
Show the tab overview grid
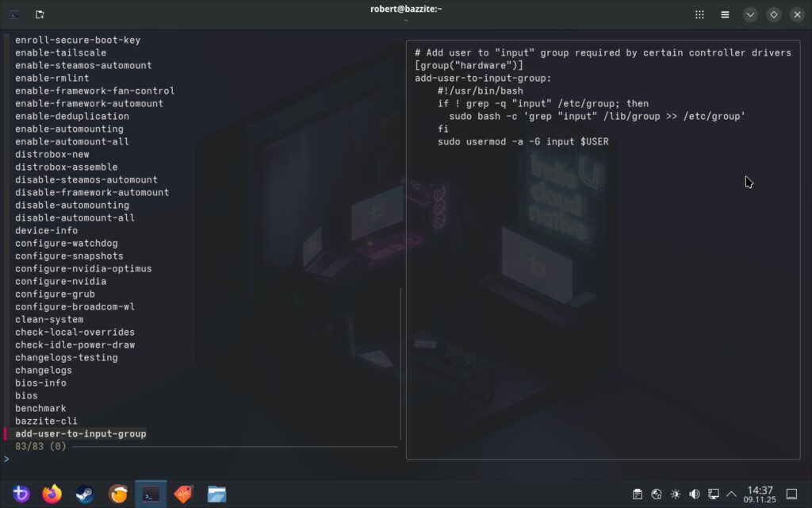click(x=699, y=14)
